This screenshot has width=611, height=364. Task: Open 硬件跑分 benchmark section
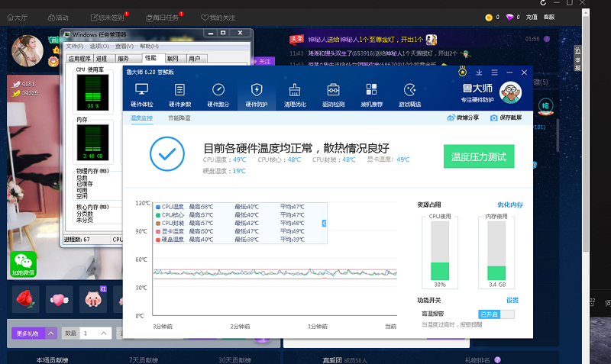[218, 95]
